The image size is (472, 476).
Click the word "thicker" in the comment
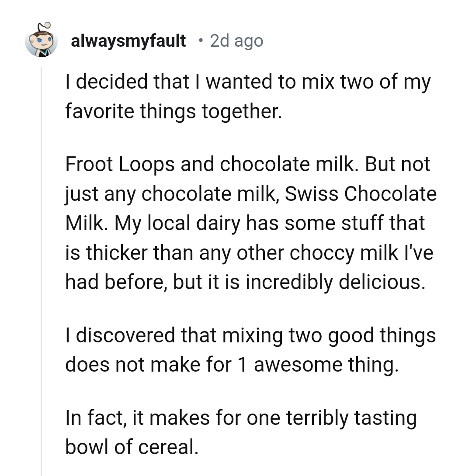[x=114, y=253]
